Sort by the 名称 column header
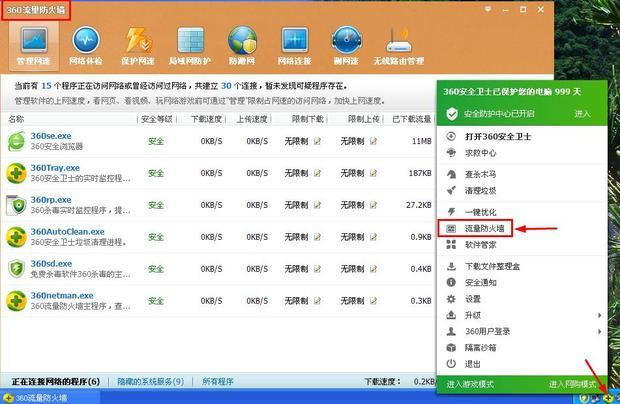Viewport: 620px width, 404px height. (16, 119)
